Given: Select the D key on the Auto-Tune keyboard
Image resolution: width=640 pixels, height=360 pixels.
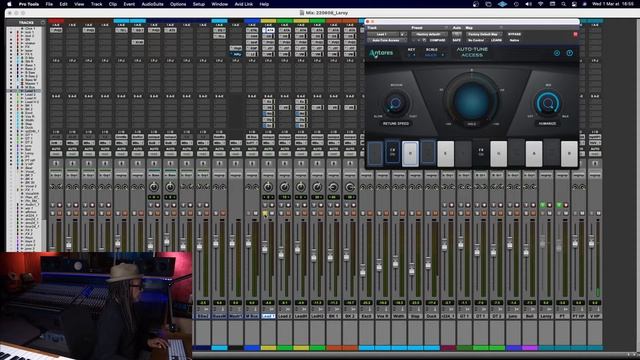Looking at the screenshot, I should click(x=410, y=153).
